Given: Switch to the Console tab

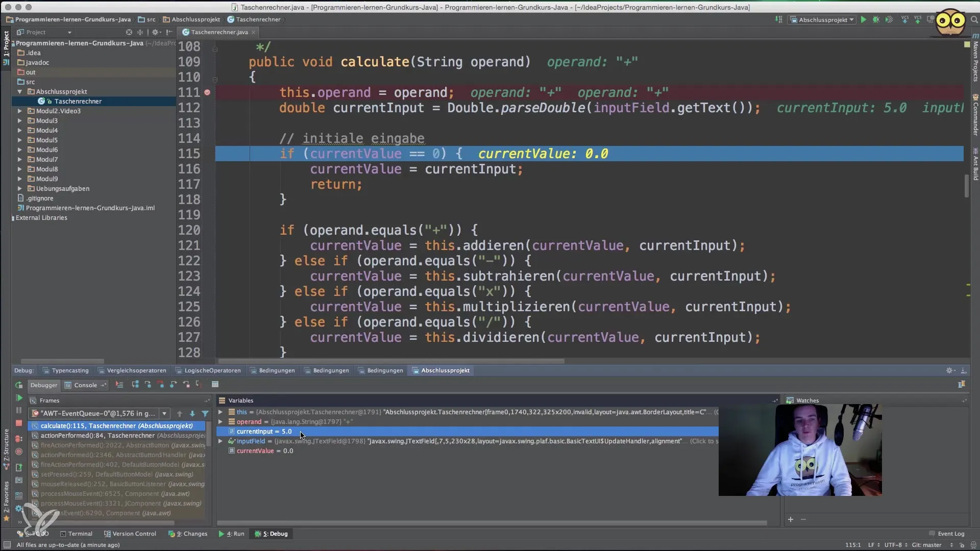Looking at the screenshot, I should 85,385.
